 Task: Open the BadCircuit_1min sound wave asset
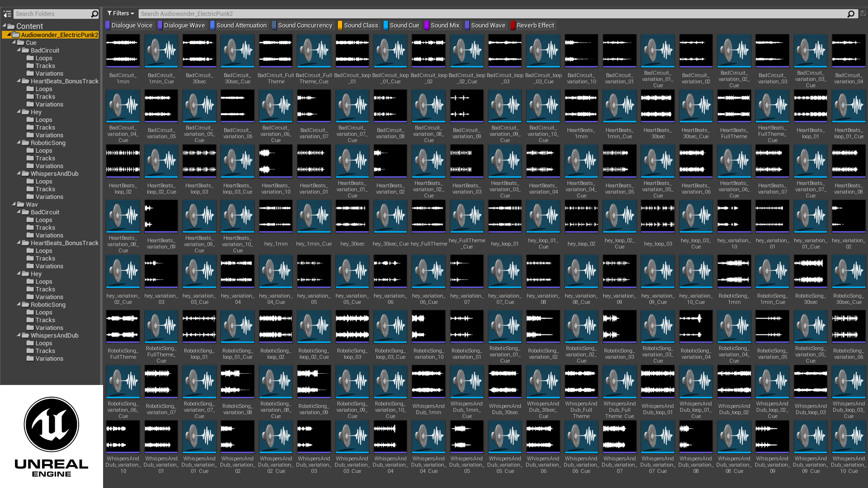(123, 51)
